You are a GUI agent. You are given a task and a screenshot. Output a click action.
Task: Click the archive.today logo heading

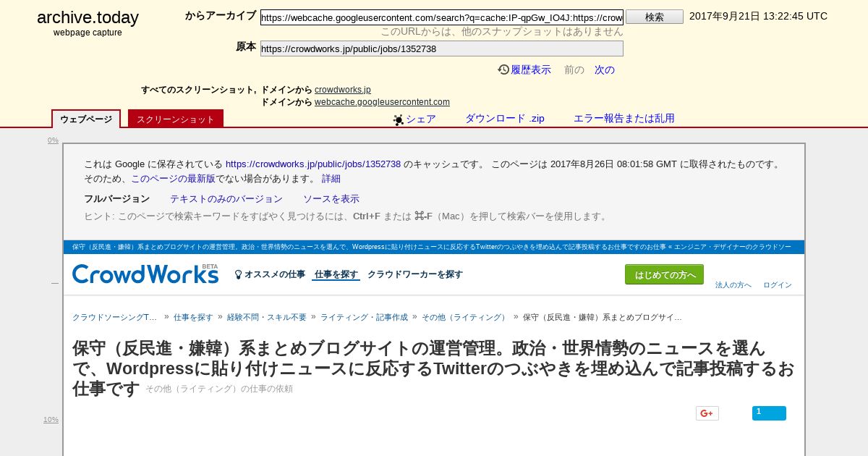click(x=88, y=18)
